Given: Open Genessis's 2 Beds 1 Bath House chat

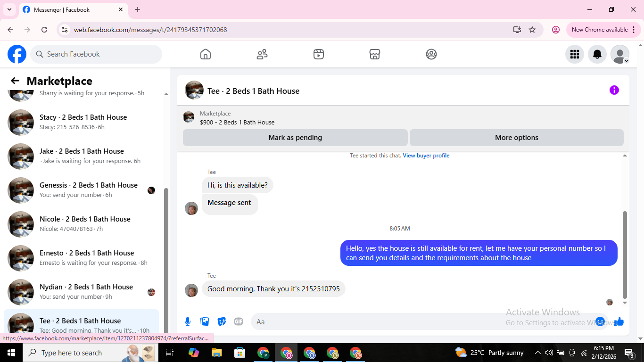Looking at the screenshot, I should pos(81,190).
